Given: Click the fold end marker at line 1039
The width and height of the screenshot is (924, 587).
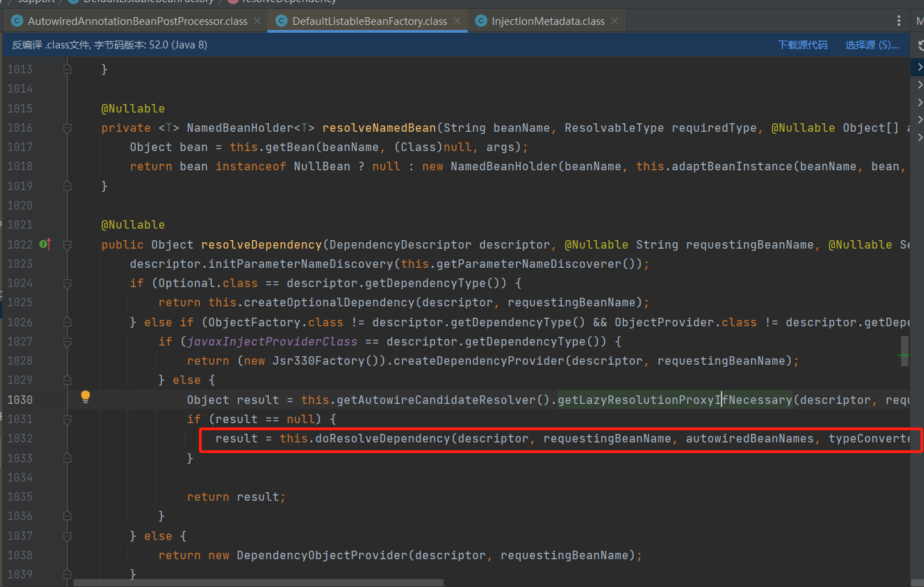Looking at the screenshot, I should tap(67, 574).
